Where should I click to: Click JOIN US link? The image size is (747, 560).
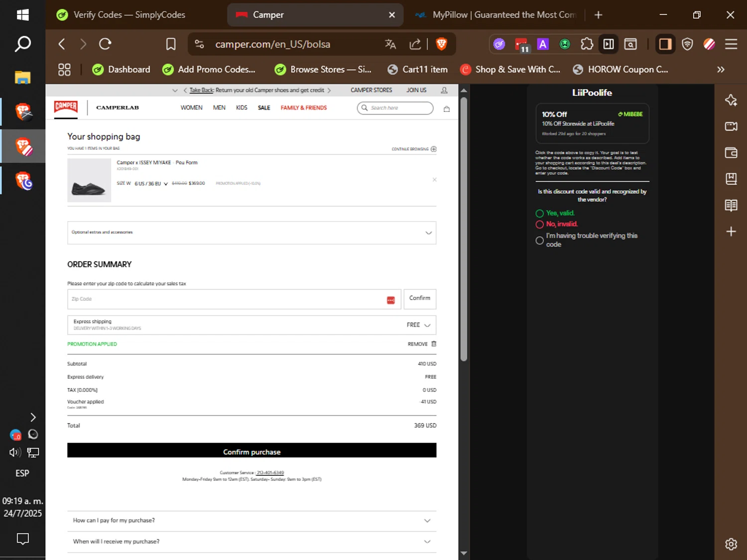416,90
